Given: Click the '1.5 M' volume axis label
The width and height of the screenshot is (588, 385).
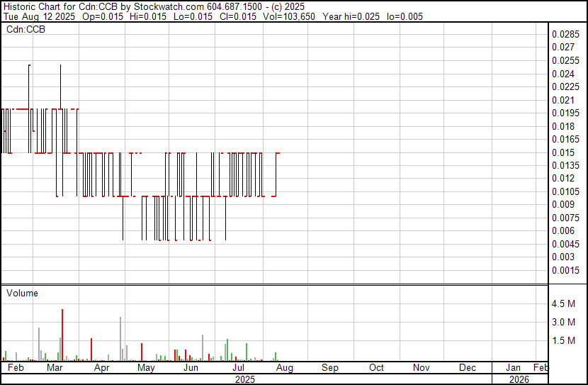Looking at the screenshot, I should [x=563, y=340].
